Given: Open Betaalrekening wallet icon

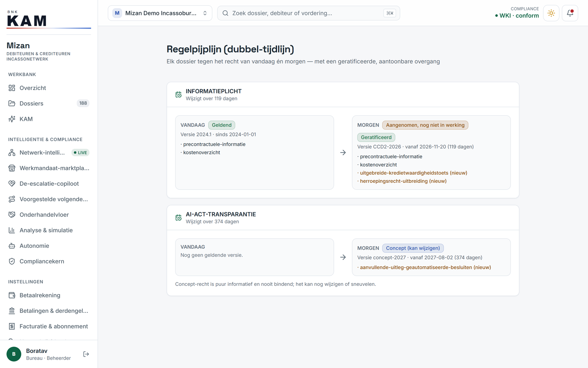Looking at the screenshot, I should tap(12, 295).
